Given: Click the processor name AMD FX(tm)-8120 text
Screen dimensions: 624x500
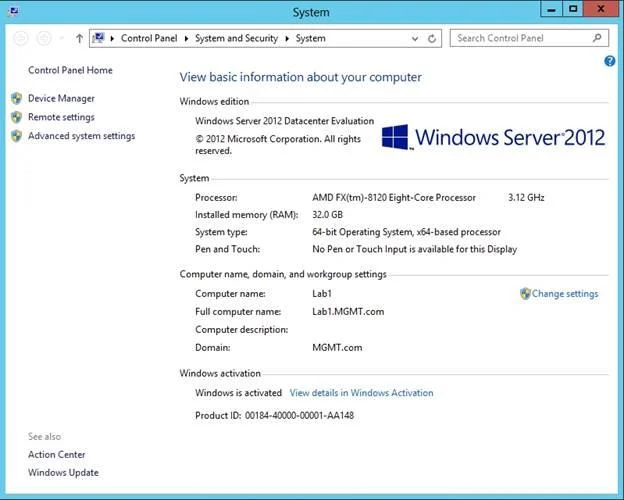Looking at the screenshot, I should click(394, 197).
